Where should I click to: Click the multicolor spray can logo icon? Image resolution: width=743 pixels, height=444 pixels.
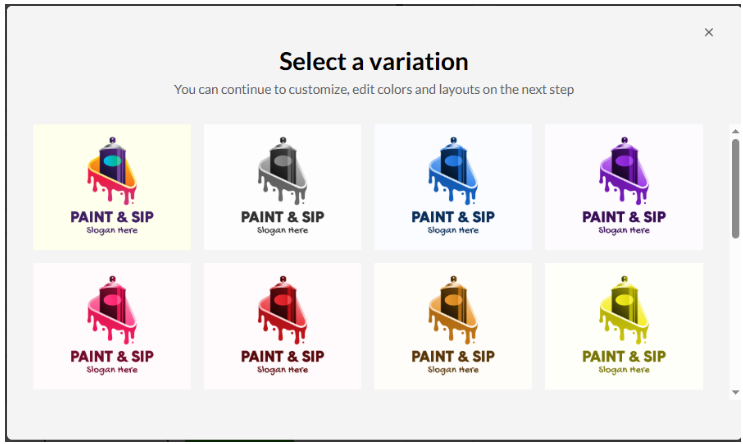(112, 171)
